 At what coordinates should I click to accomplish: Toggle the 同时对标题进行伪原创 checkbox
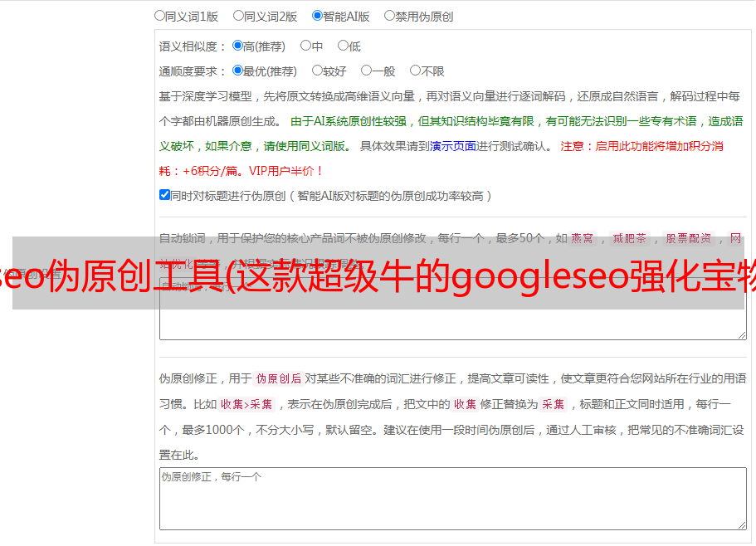[x=164, y=195]
